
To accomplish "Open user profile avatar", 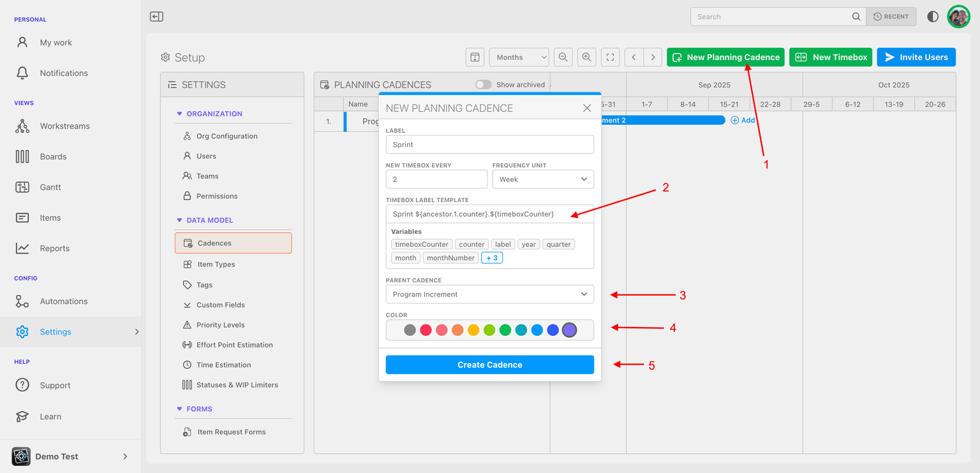I will (958, 17).
